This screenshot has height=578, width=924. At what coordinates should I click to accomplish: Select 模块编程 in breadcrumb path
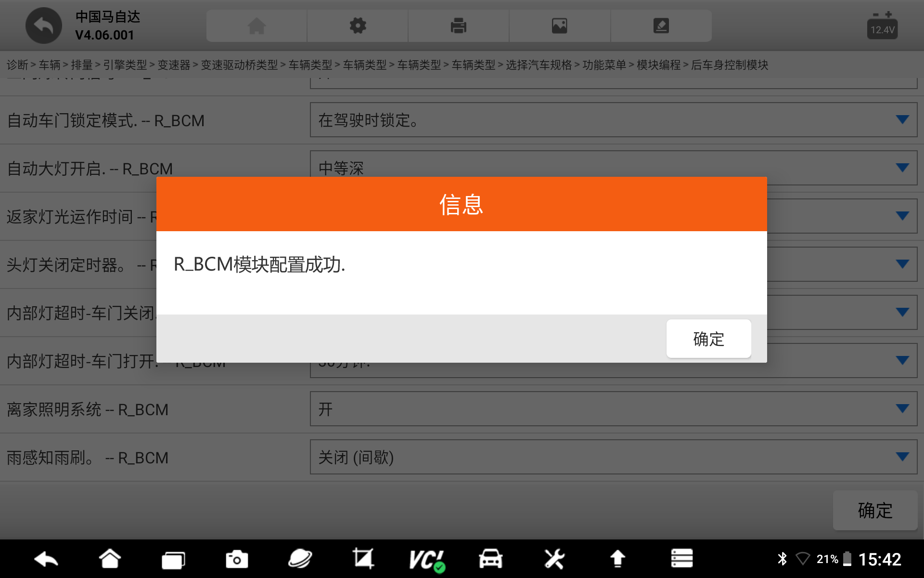(x=658, y=65)
